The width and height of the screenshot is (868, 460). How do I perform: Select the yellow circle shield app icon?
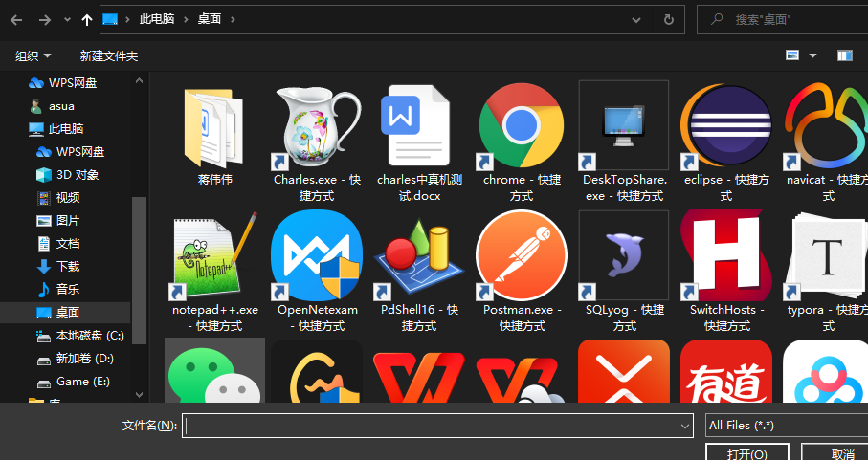tap(317, 371)
